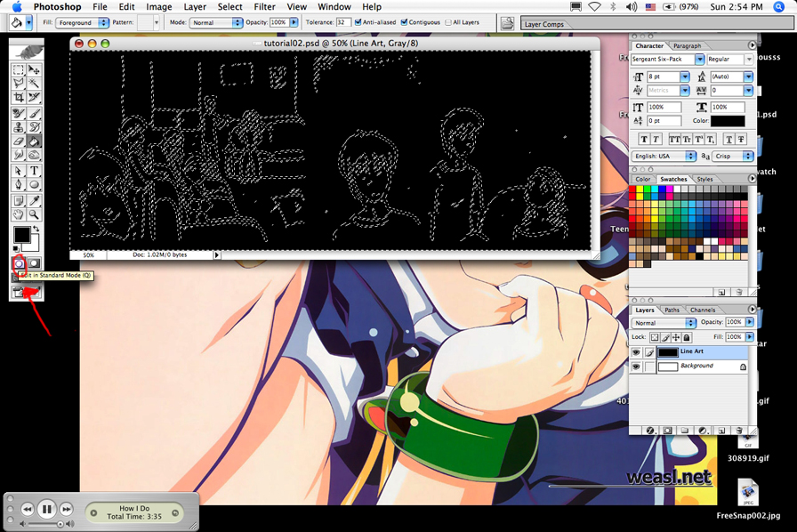Open the font family dropdown Sergeant Six-Pack

click(x=700, y=60)
